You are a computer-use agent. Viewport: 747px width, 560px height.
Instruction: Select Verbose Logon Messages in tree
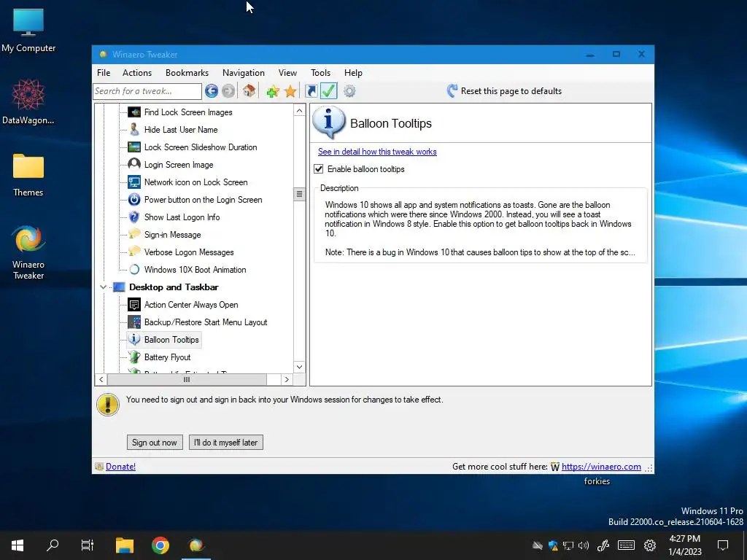(189, 252)
